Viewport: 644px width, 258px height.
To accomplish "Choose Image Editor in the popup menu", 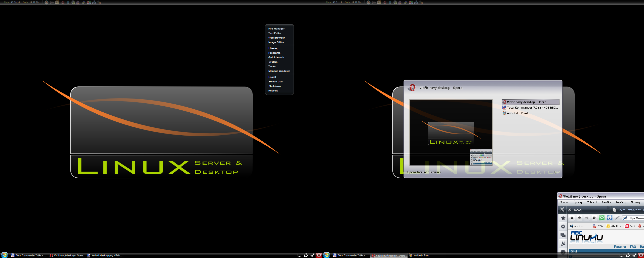I will [x=276, y=42].
